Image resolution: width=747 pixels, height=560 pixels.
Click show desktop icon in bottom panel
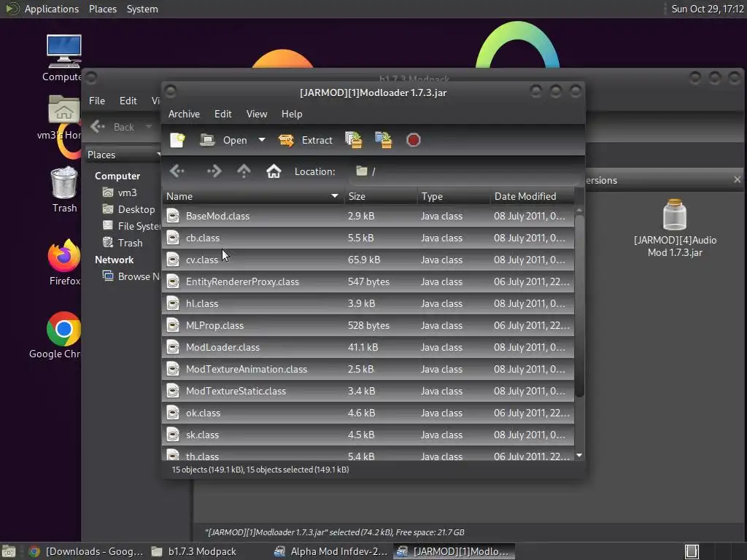(x=9, y=551)
